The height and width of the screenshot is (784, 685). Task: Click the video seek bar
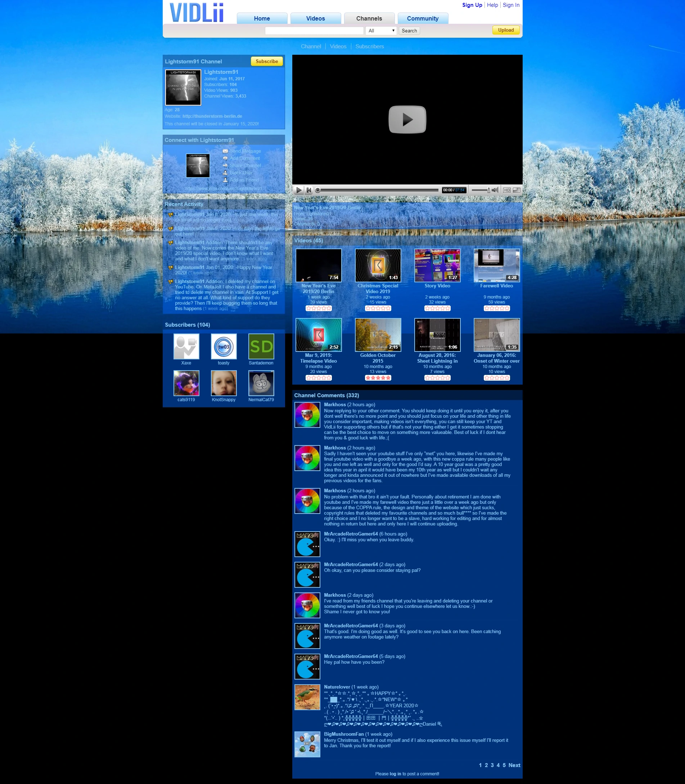click(378, 190)
